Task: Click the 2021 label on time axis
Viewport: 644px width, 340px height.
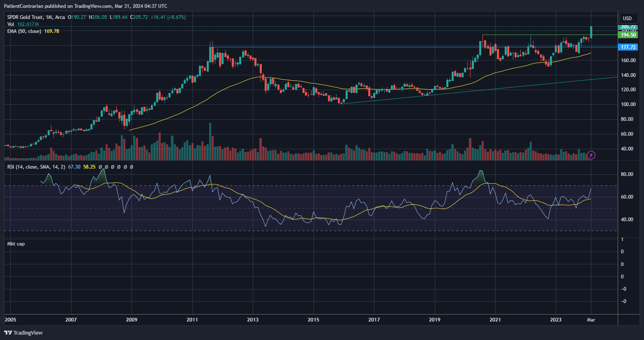Action: pos(495,319)
